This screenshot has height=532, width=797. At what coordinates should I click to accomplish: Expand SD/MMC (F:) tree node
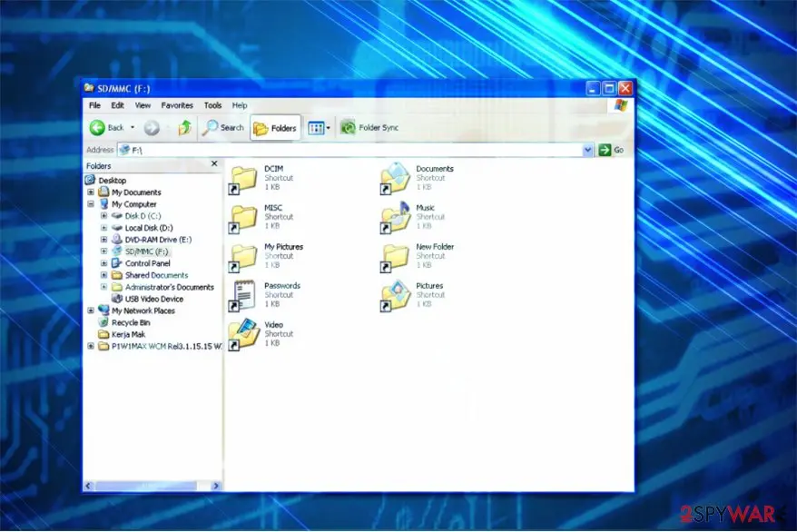click(x=104, y=251)
